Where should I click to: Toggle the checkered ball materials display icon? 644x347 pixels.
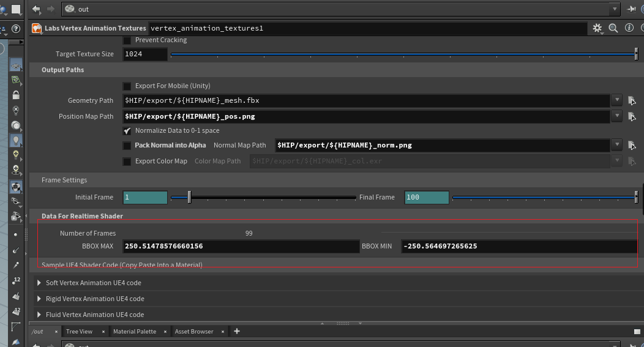16,187
